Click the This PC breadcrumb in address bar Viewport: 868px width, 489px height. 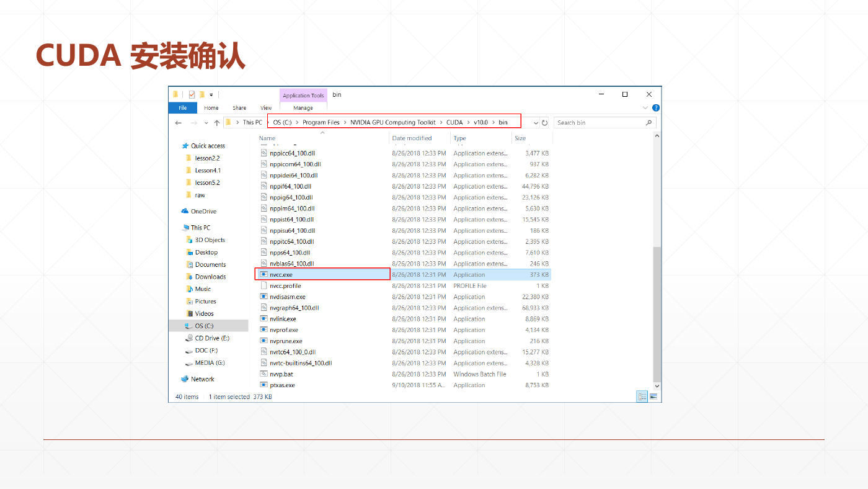coord(252,123)
